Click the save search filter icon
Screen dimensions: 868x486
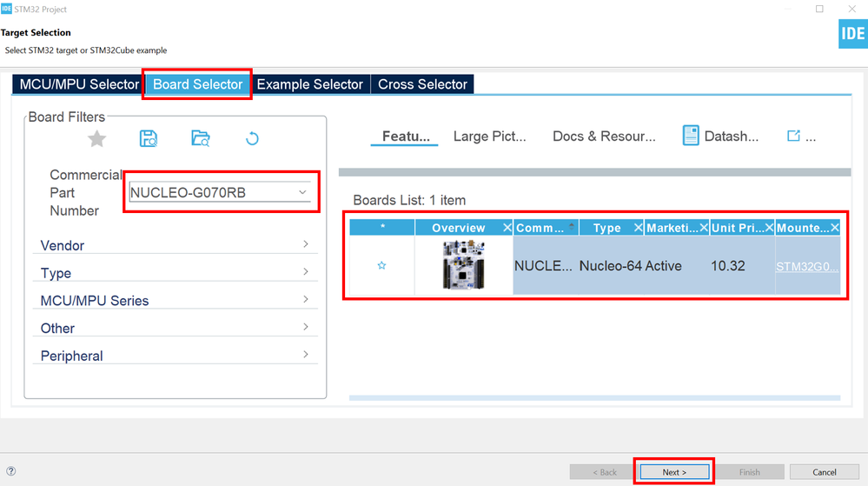click(x=149, y=138)
